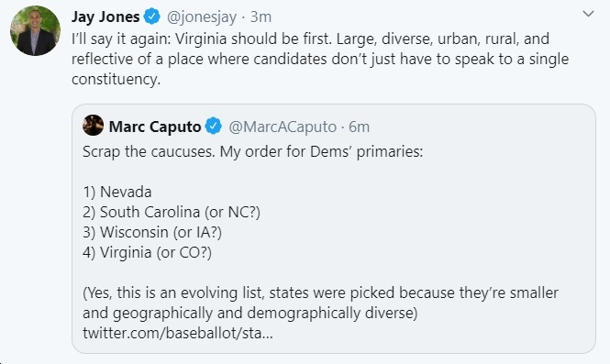Click the '1) Nevada' list line

[117, 192]
